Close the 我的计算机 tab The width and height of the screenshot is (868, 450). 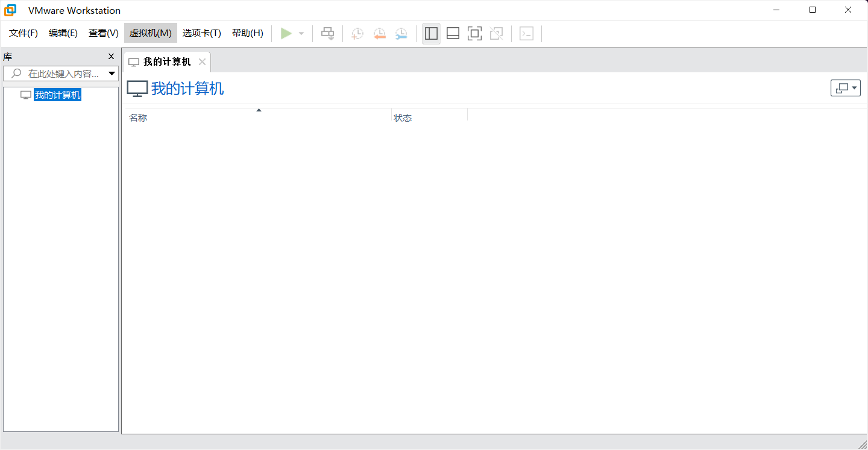[x=202, y=62]
